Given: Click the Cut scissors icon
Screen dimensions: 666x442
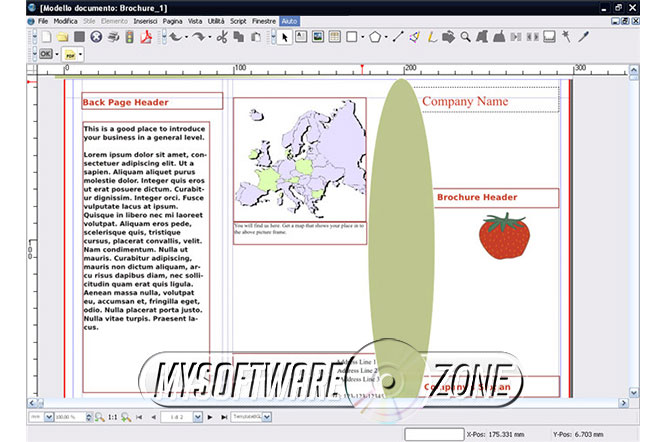Looking at the screenshot, I should click(x=223, y=37).
